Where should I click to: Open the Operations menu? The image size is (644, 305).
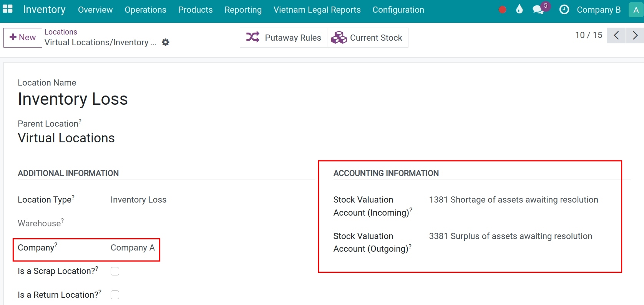click(x=145, y=10)
